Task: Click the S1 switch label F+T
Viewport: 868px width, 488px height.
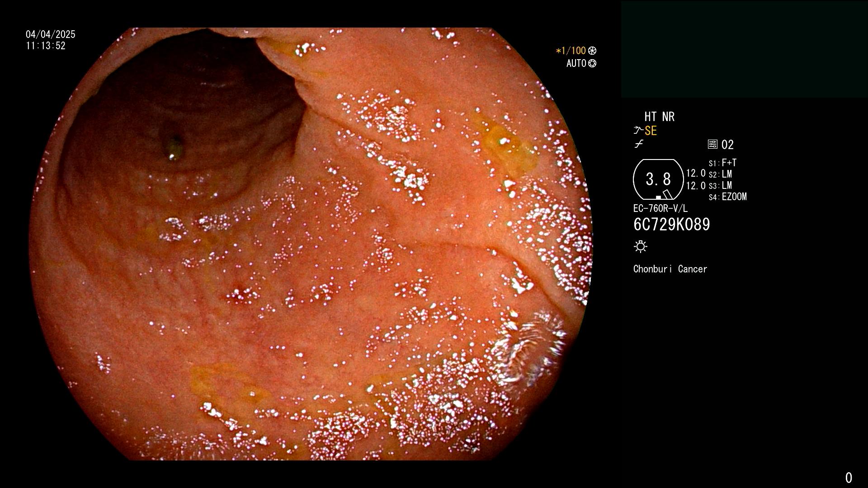Action: pyautogui.click(x=729, y=163)
